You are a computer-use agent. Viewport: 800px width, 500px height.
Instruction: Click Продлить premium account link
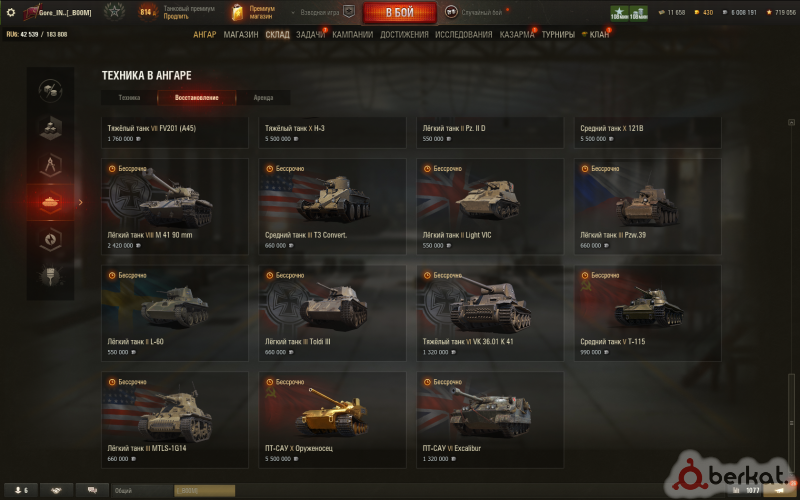(x=176, y=16)
